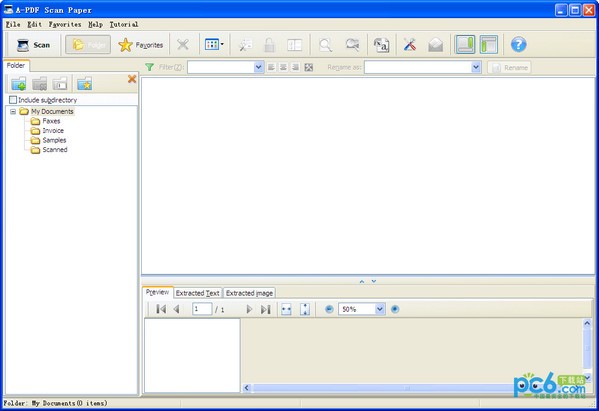599x411 pixels.
Task: Go to next page in preview
Action: click(x=249, y=309)
